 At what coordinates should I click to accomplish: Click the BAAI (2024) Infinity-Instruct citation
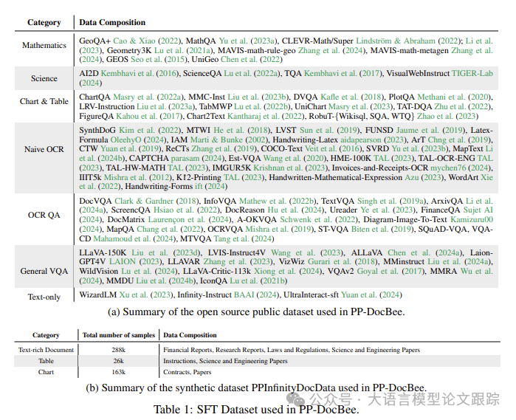tap(257, 295)
